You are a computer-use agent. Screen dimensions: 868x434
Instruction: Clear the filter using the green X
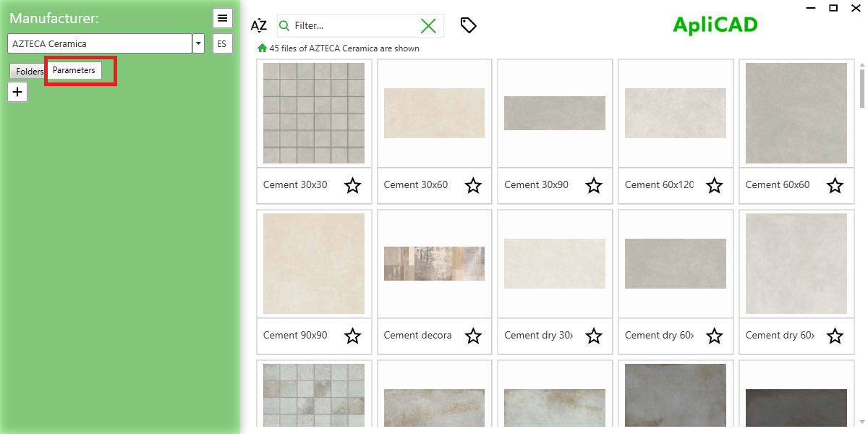(428, 25)
